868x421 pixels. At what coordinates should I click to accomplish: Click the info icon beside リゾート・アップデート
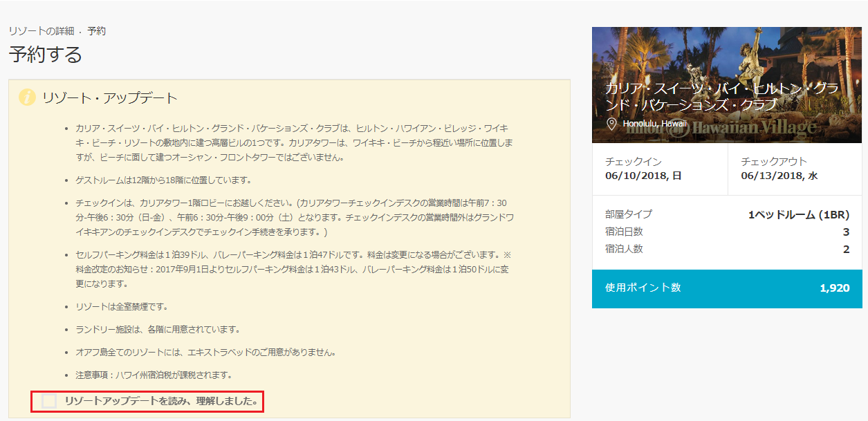(x=27, y=97)
